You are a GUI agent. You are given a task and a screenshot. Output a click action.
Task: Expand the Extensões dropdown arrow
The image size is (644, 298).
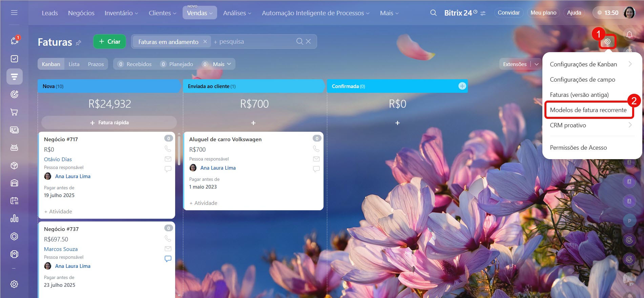tap(537, 64)
